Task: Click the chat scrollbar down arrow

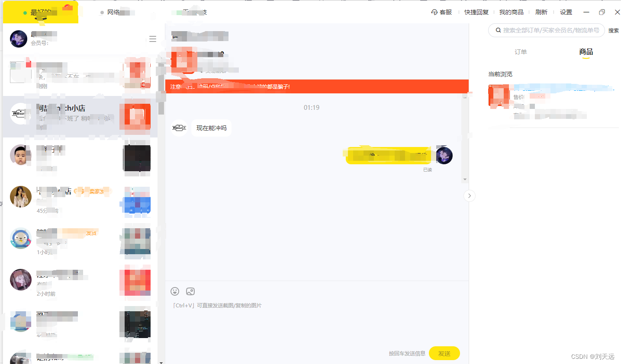Action: point(465,179)
